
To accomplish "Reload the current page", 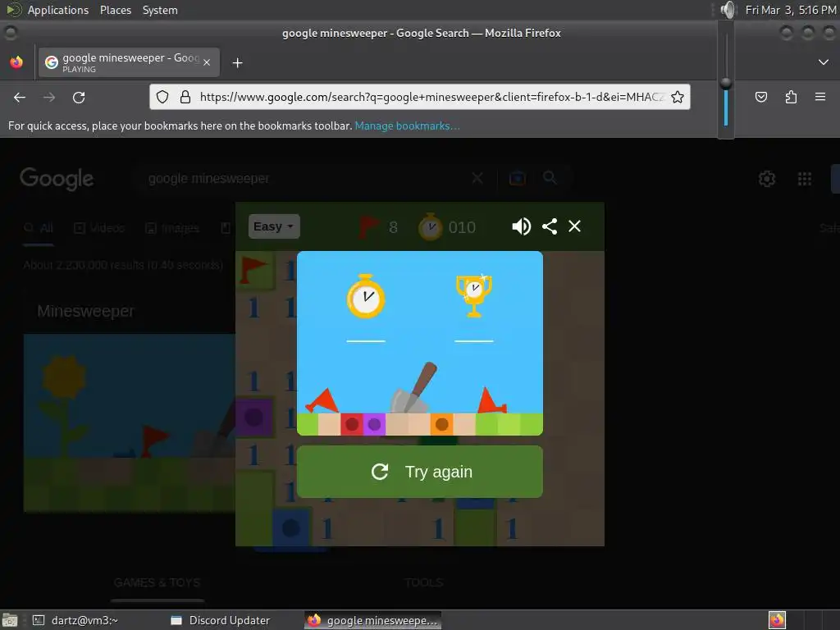I will click(x=79, y=97).
